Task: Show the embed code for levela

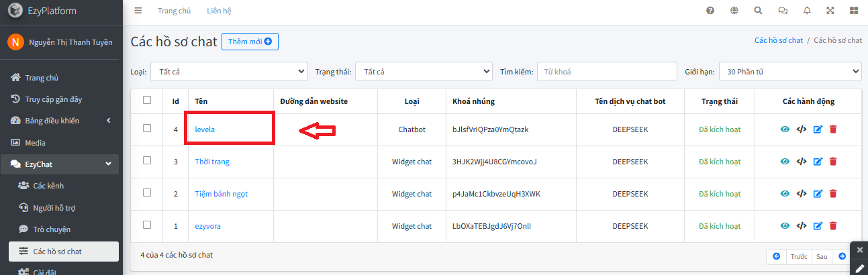Action: click(802, 129)
